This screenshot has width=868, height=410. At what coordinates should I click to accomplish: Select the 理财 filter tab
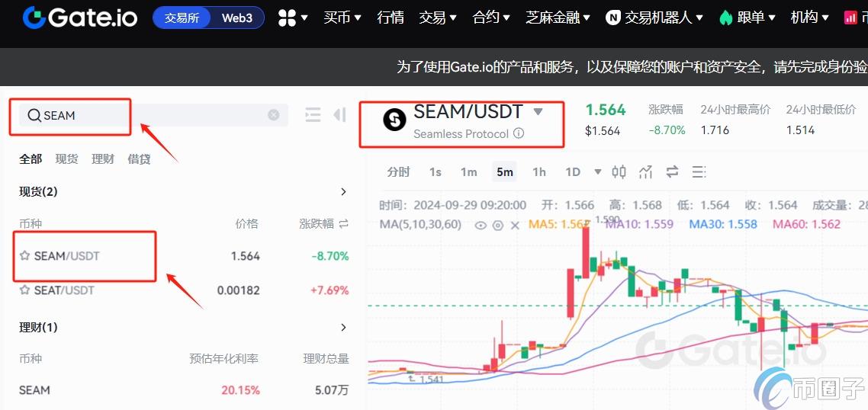coord(103,159)
